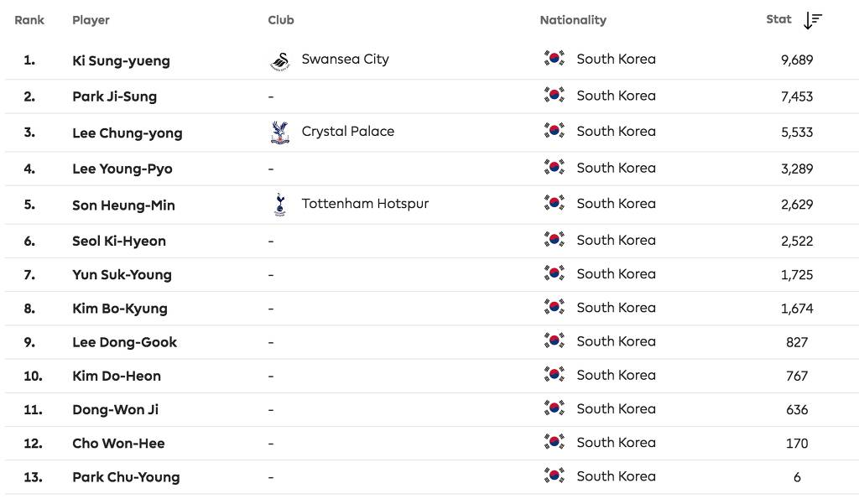Viewport: 859px width, 504px height.
Task: Click South Korea flag in Park Chu-Young row
Action: coord(554,476)
